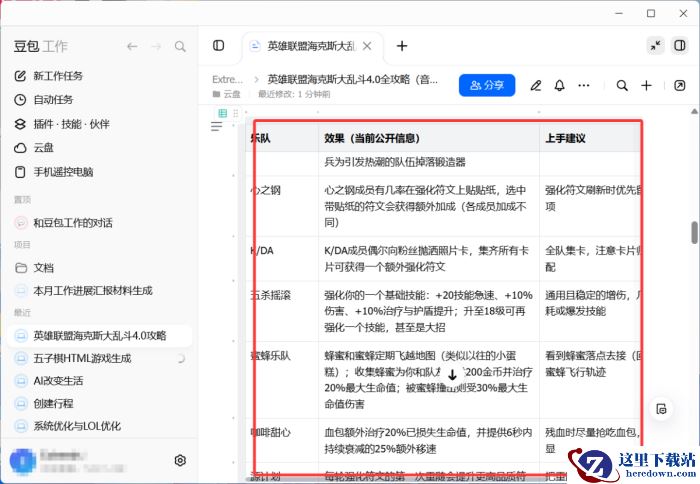This screenshot has width=700, height=484.
Task: Click 五子棋HTML游戏生成 loading spinner icon
Action: pyautogui.click(x=181, y=358)
